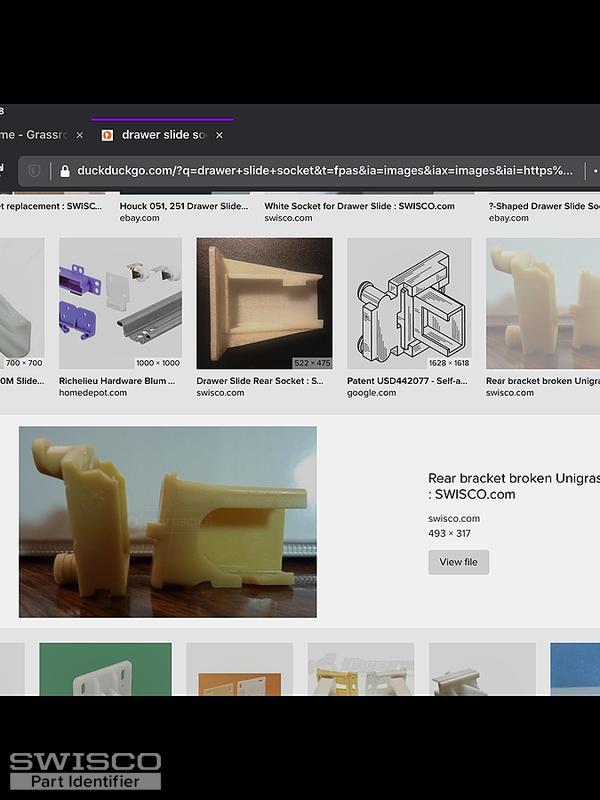This screenshot has width=600, height=800.
Task: Click the Houck 051, 251 Drawer Slide title
Action: 184,206
